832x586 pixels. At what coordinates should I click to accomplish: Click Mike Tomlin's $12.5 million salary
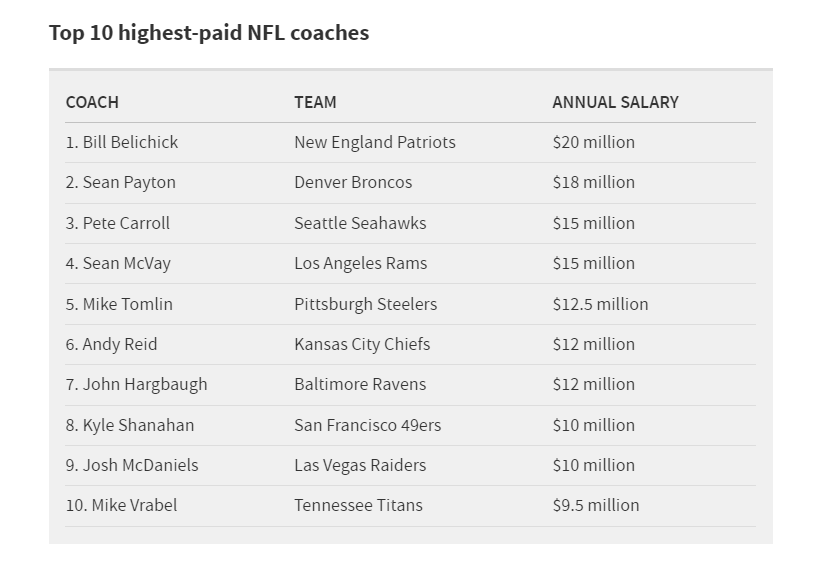click(601, 304)
